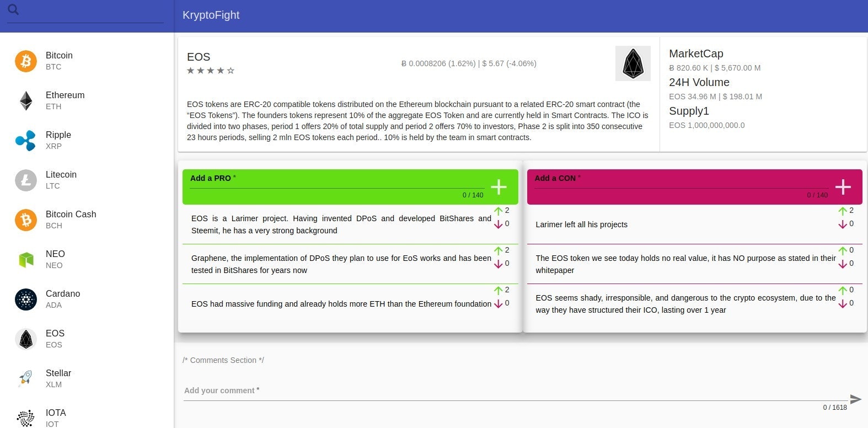The height and width of the screenshot is (428, 868).
Task: Click the search magnifier icon
Action: [x=13, y=9]
